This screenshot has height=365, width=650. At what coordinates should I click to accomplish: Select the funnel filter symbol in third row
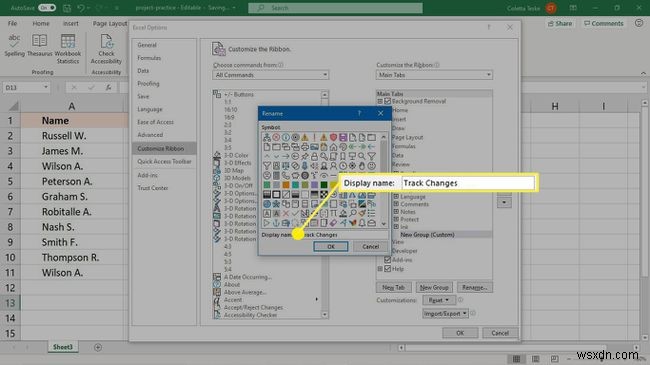[371, 156]
